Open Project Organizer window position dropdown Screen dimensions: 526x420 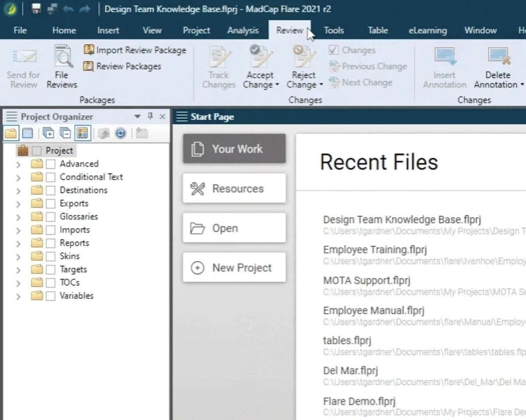138,117
